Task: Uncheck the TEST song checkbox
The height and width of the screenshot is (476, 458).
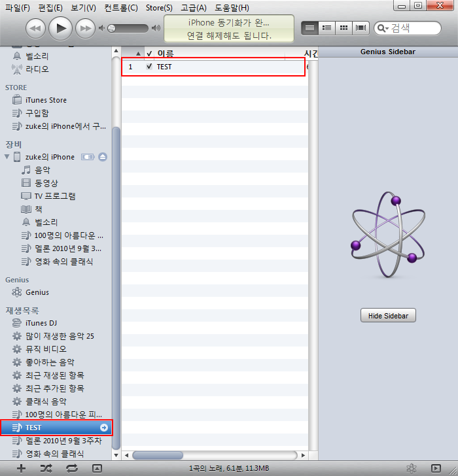Action: tap(149, 67)
